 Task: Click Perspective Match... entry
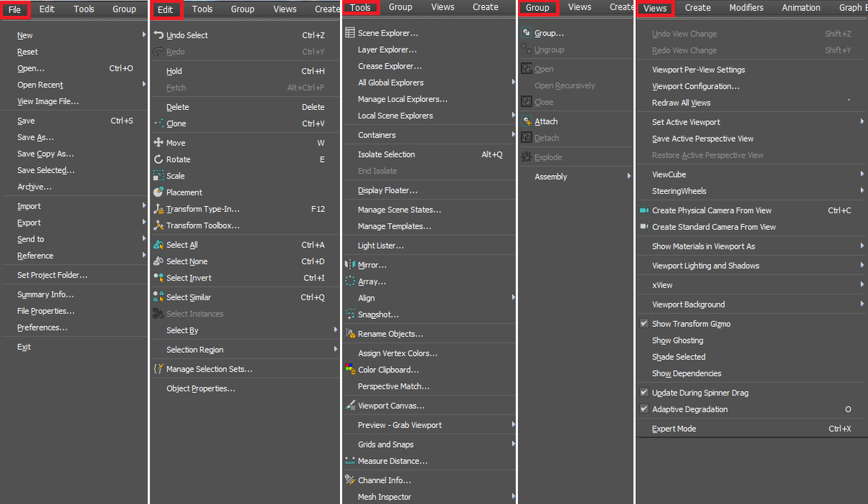click(x=393, y=386)
